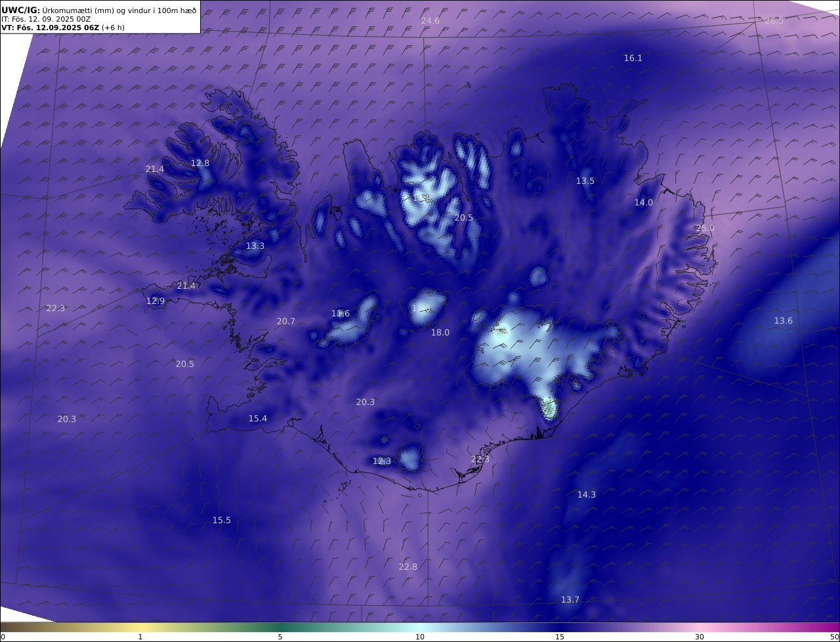The width and height of the screenshot is (840, 642).
Task: Click the color scale tick labeled 50
Action: coord(835,637)
